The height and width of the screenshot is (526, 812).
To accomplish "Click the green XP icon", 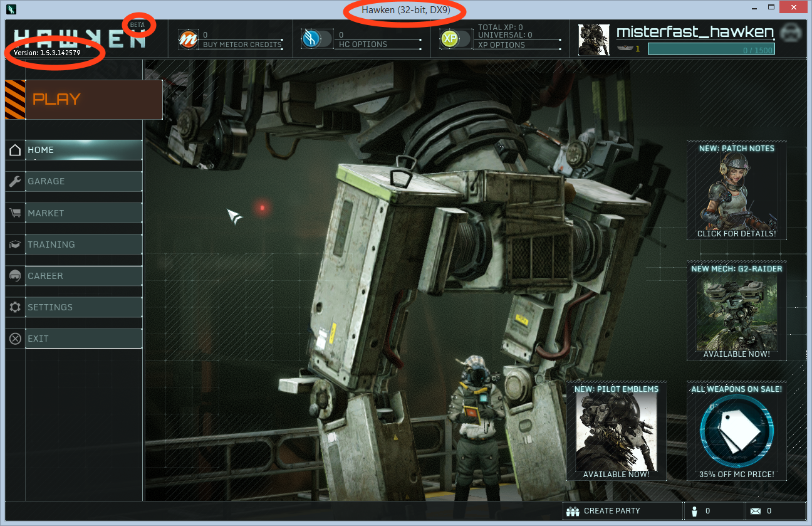I will click(x=449, y=39).
